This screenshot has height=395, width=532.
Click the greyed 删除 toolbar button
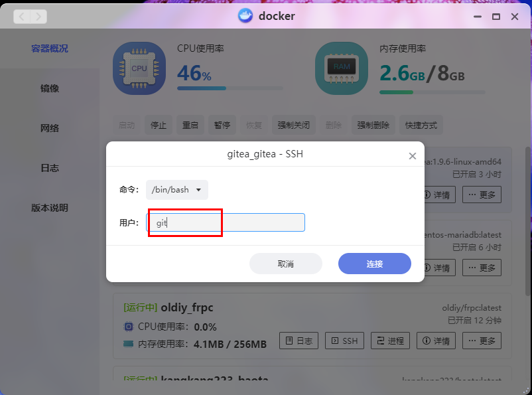point(334,125)
